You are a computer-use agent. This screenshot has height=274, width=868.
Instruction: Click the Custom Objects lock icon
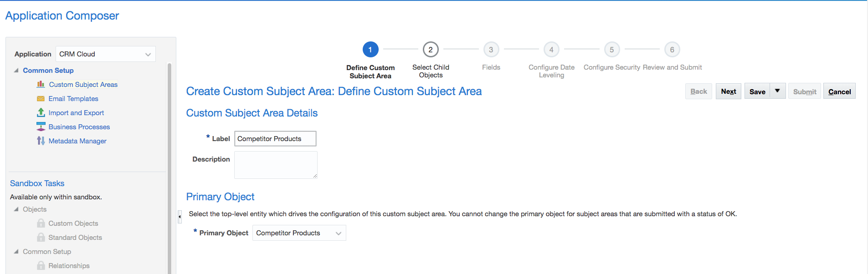[x=41, y=223]
